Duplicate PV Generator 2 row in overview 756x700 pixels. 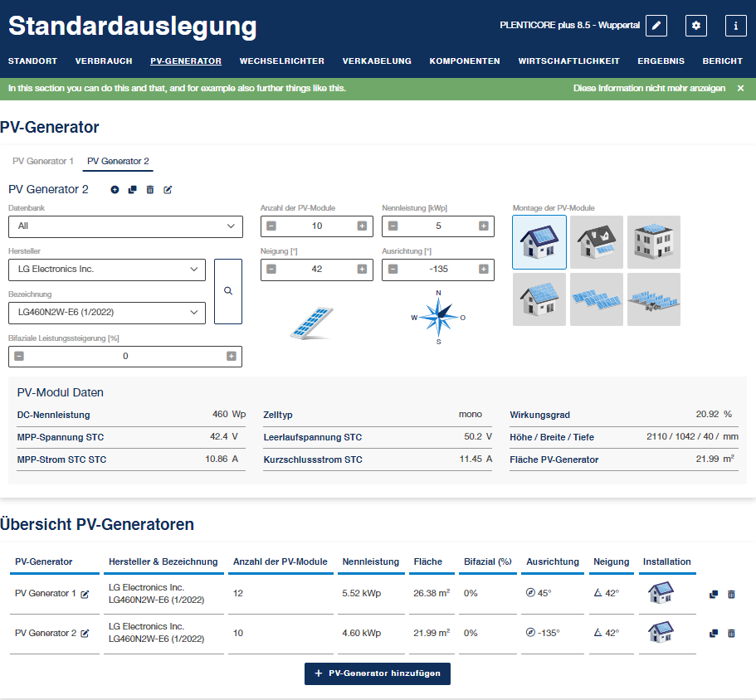(x=714, y=634)
